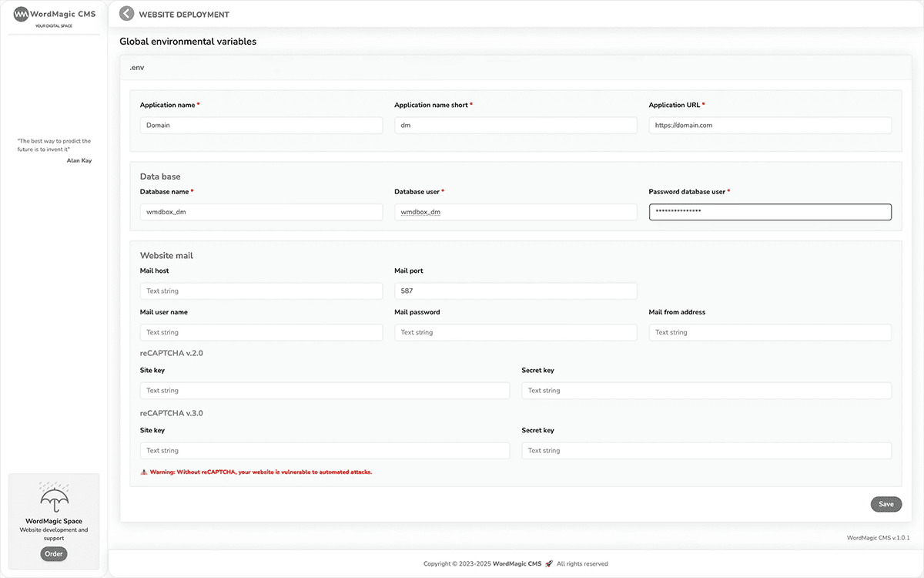Click the WordMagic CMS footer copyright text
The image size is (924, 578).
pyautogui.click(x=516, y=563)
